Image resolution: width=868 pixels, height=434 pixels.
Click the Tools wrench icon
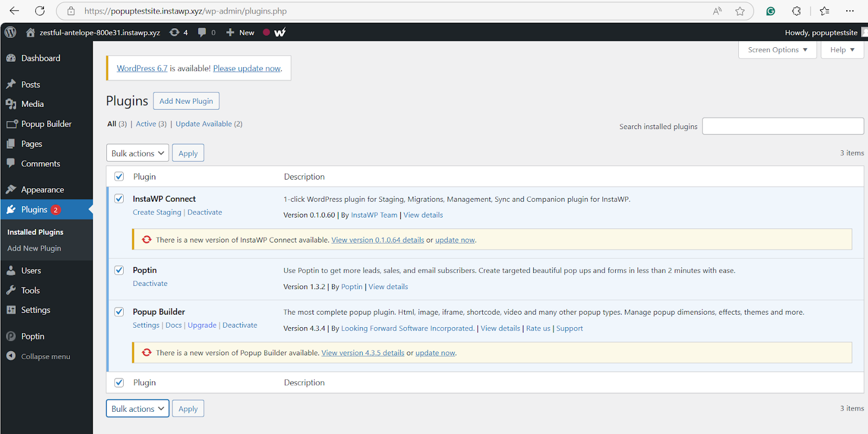11,290
